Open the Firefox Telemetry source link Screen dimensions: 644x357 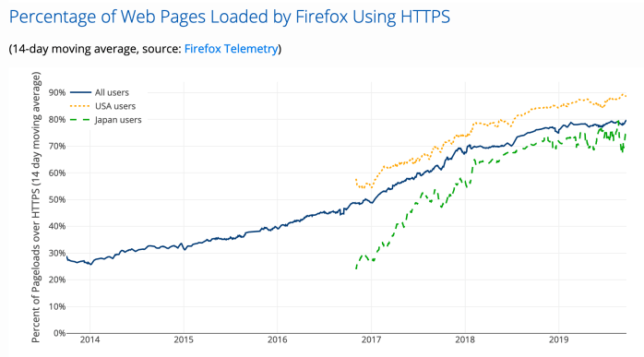click(x=232, y=49)
